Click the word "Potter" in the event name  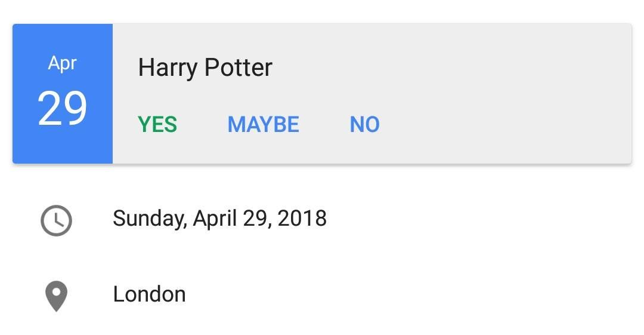(239, 67)
